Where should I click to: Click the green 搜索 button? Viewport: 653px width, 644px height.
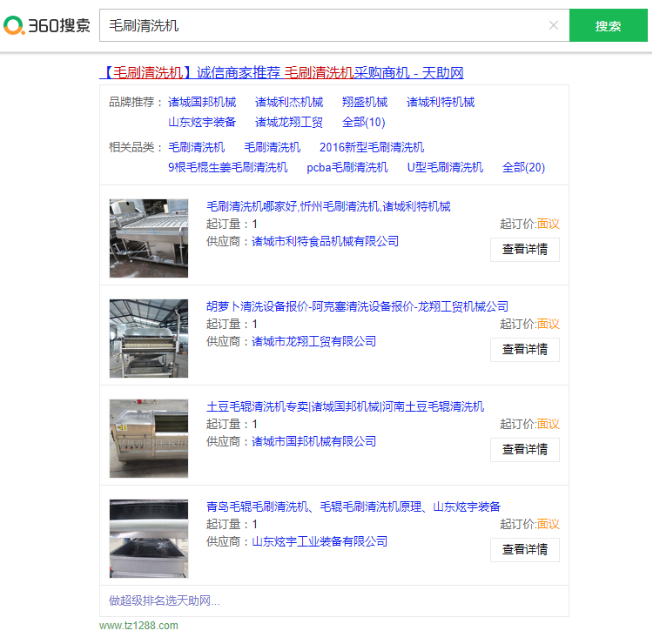608,26
